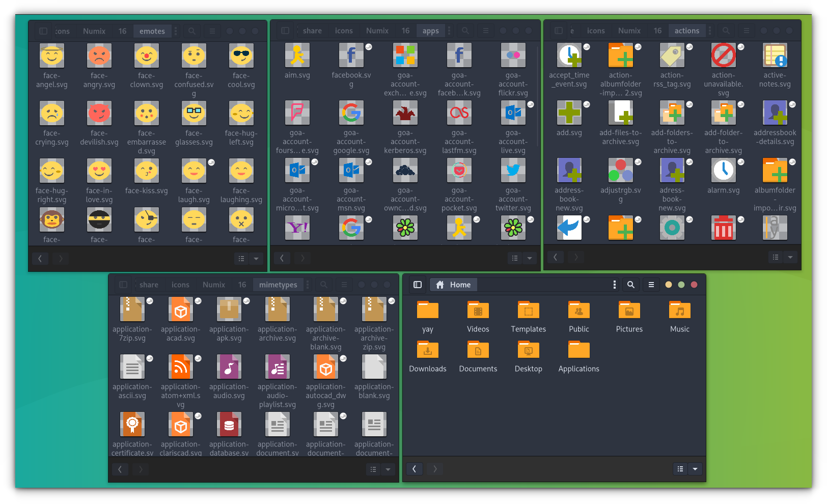The image size is (827, 504).
Task: Switch emotes window to list view
Action: click(x=241, y=259)
